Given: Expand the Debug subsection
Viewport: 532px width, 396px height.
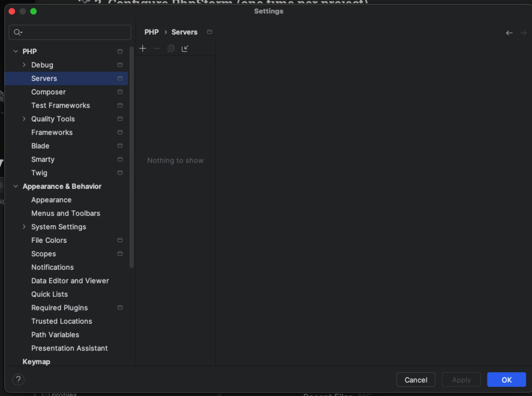Looking at the screenshot, I should 24,65.
